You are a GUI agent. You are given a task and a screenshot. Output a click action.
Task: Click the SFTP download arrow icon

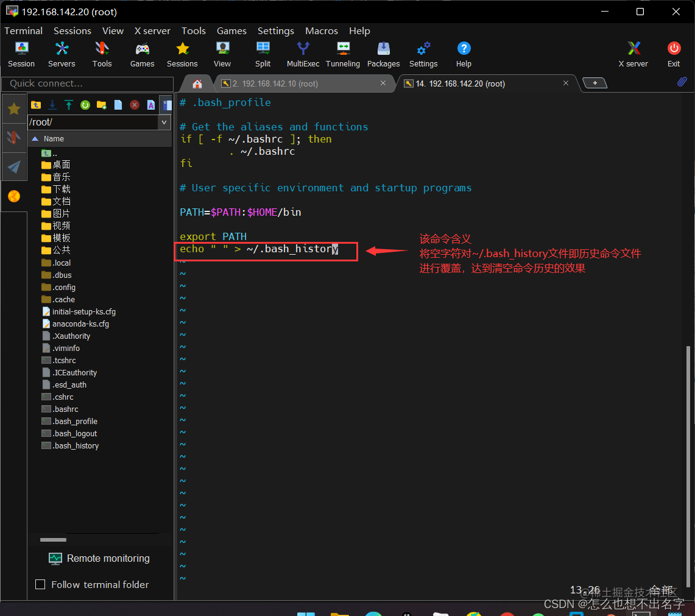pyautogui.click(x=52, y=105)
